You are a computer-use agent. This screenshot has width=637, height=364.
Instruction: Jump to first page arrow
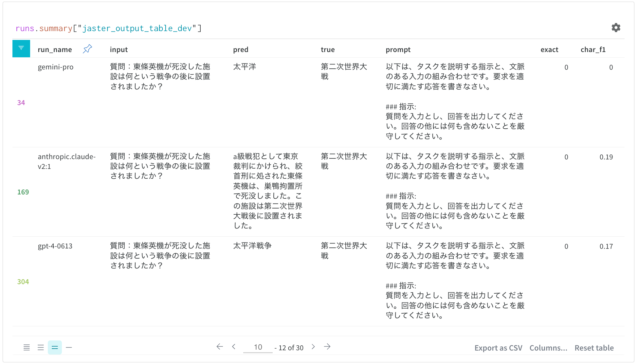pyautogui.click(x=220, y=347)
